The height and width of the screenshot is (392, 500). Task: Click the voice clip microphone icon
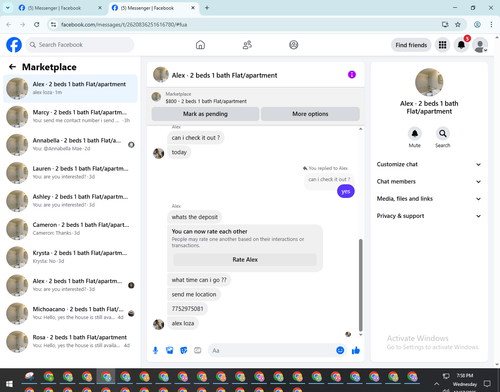tap(155, 350)
